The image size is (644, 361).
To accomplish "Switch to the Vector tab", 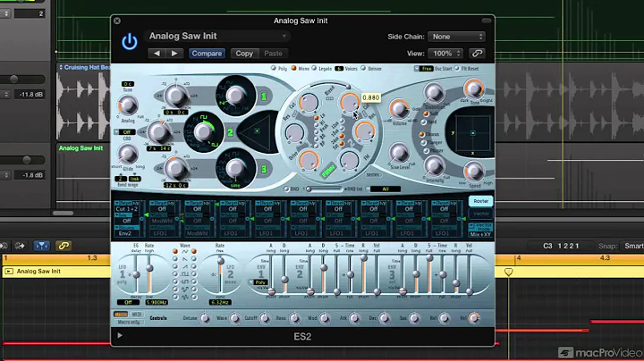I will [x=480, y=214].
